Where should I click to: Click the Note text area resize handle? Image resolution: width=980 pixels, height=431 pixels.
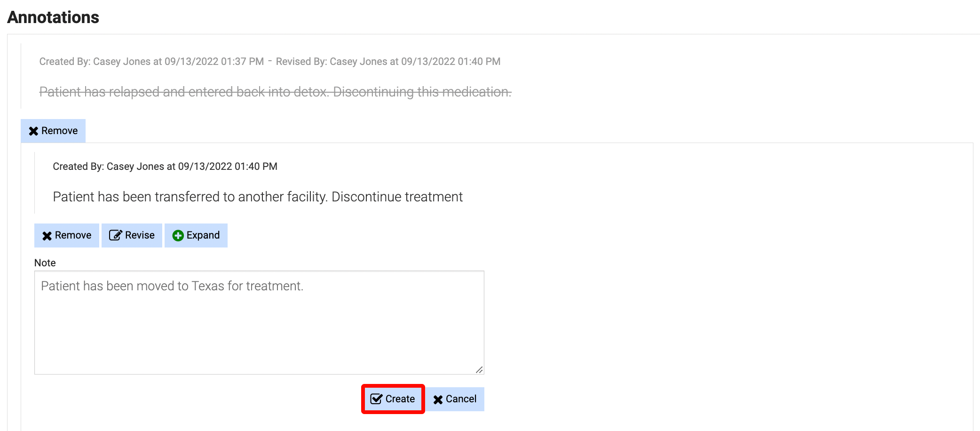click(x=479, y=370)
